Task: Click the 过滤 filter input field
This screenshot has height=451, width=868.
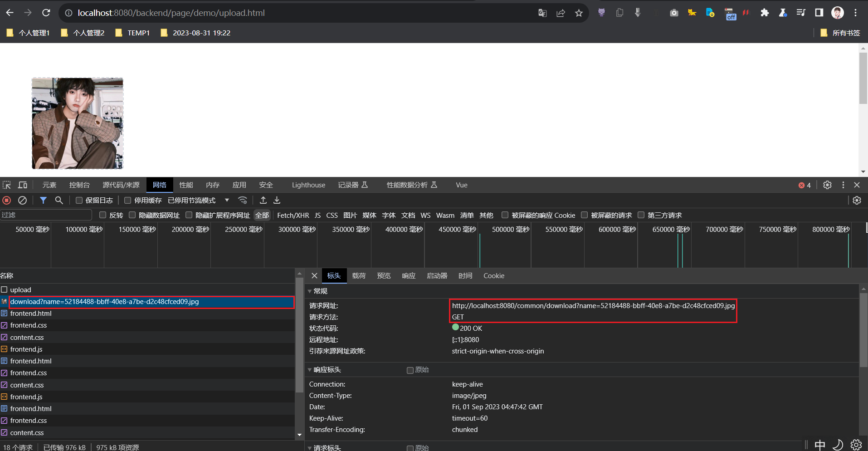Action: 45,215
